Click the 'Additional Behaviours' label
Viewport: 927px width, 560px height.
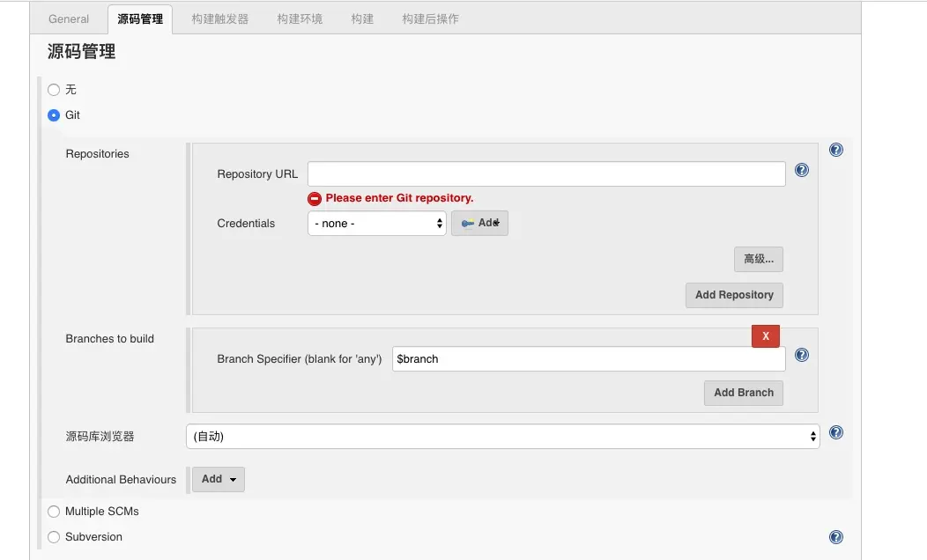click(122, 480)
